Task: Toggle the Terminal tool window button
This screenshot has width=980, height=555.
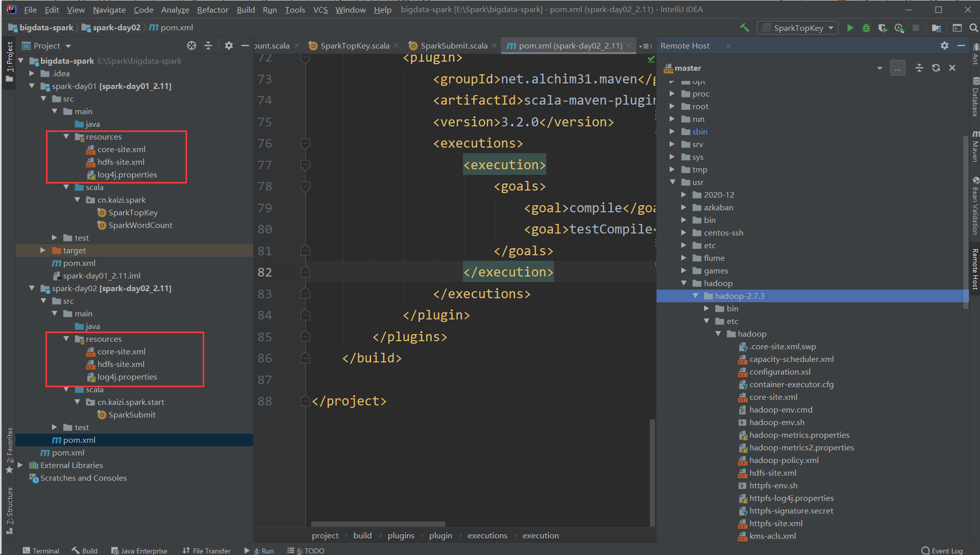Action: tap(41, 550)
